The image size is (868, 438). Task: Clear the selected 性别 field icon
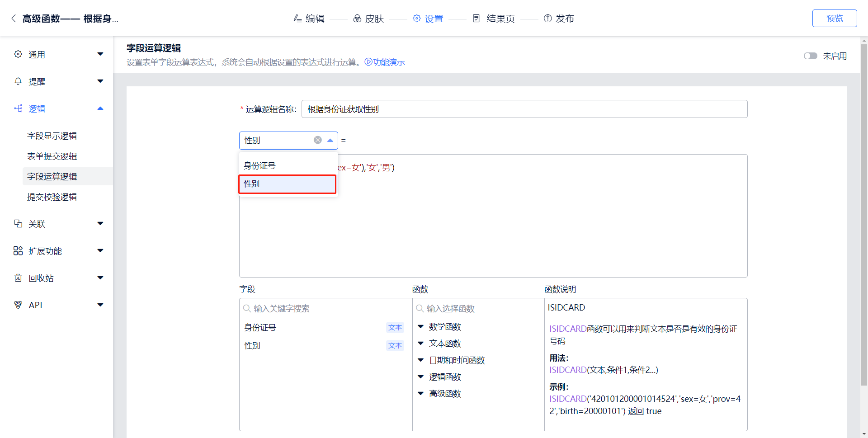[x=318, y=140]
